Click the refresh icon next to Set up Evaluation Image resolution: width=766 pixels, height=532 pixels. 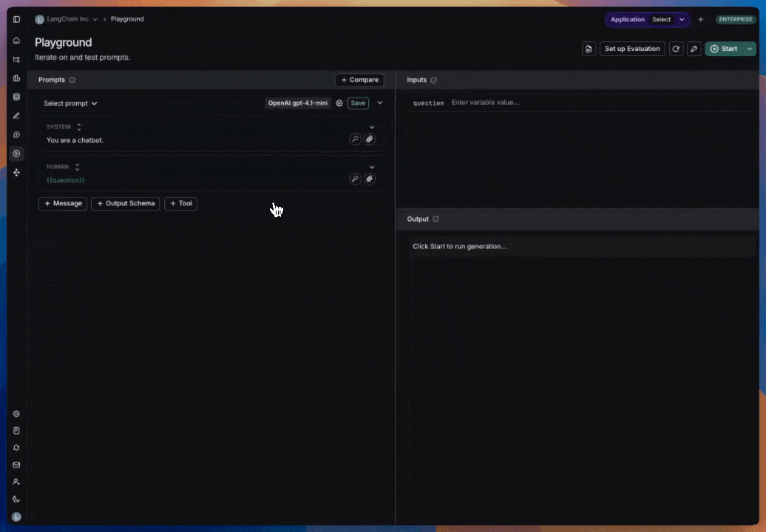click(676, 49)
